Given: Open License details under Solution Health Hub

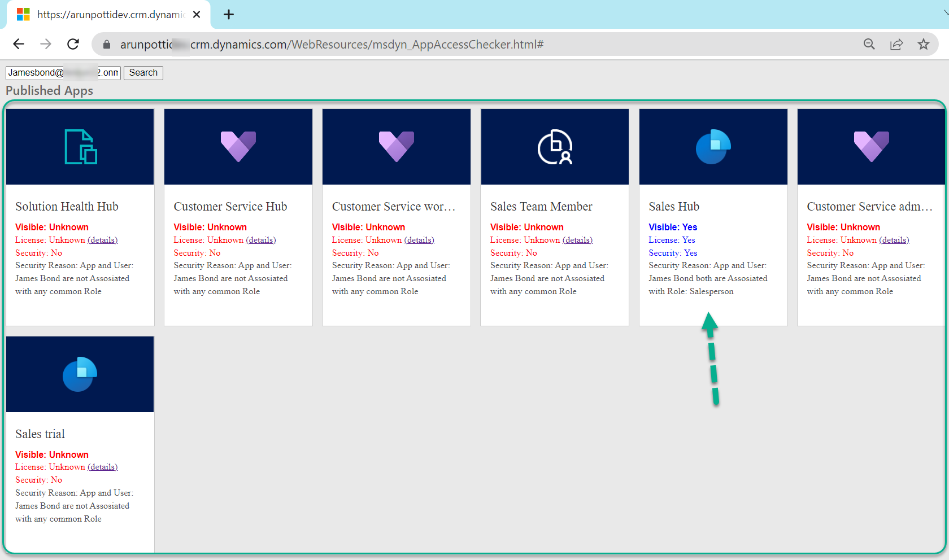Looking at the screenshot, I should click(x=102, y=239).
